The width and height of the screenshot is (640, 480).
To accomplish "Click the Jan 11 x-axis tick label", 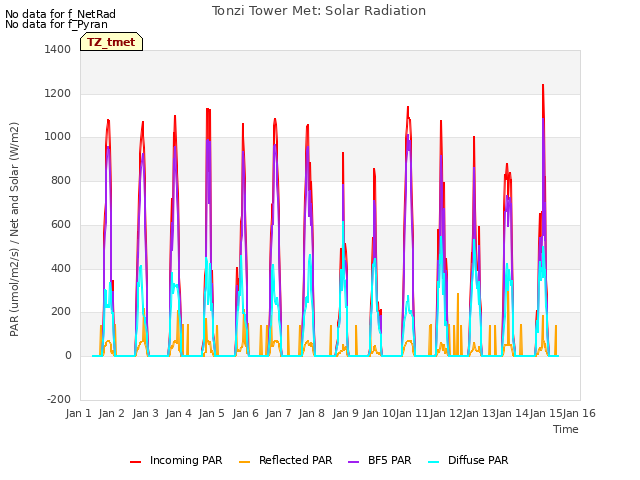I will 412,413.
